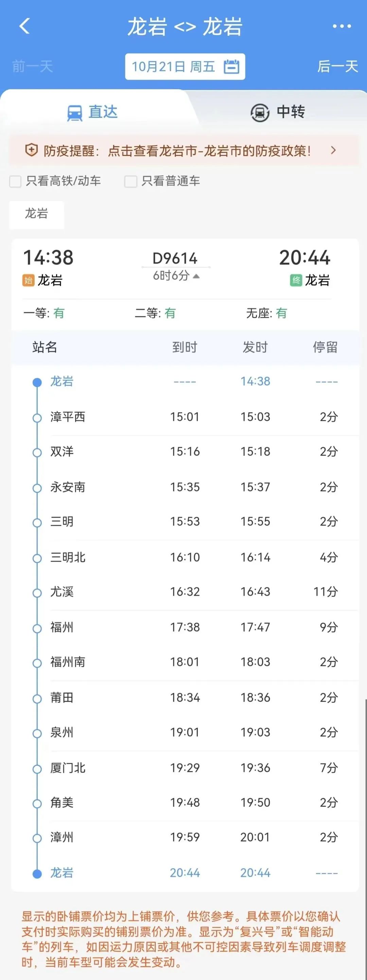Tap the back arrow icon

pos(24,26)
